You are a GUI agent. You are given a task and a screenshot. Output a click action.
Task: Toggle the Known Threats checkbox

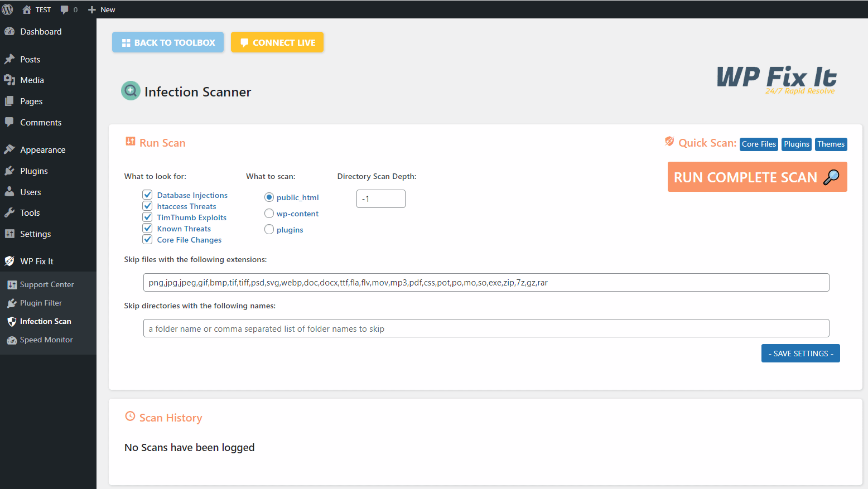tap(147, 228)
